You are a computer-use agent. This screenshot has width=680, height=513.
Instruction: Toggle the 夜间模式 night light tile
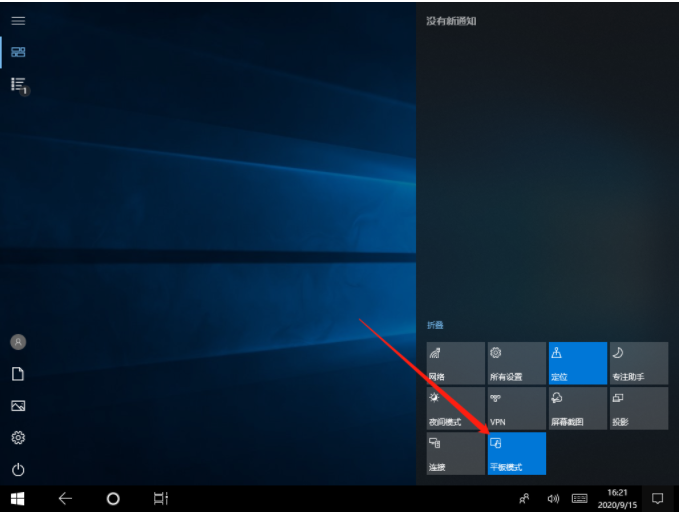coord(456,408)
